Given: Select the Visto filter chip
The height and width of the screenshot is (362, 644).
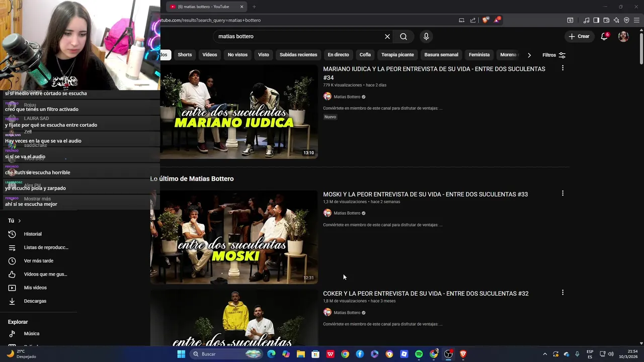Looking at the screenshot, I should click(264, 55).
